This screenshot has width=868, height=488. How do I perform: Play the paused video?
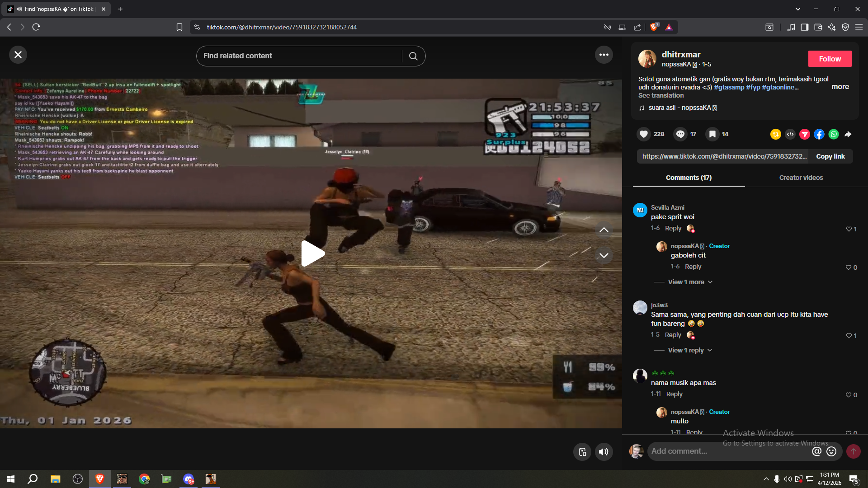click(x=312, y=253)
